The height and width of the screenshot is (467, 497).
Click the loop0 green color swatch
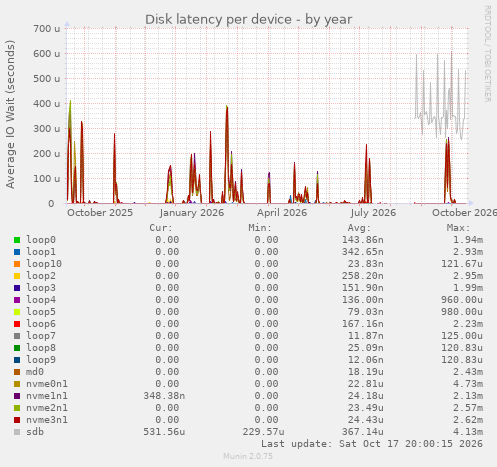[x=17, y=240]
